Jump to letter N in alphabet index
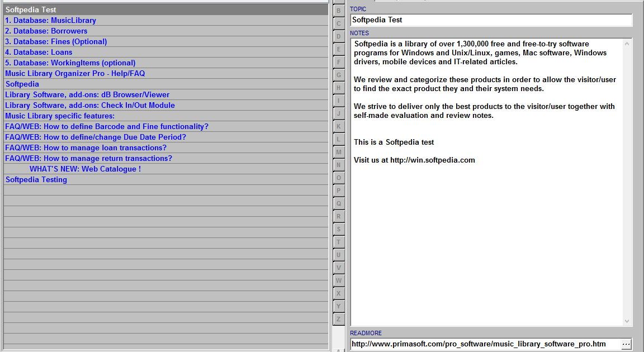The image size is (644, 352). (339, 165)
